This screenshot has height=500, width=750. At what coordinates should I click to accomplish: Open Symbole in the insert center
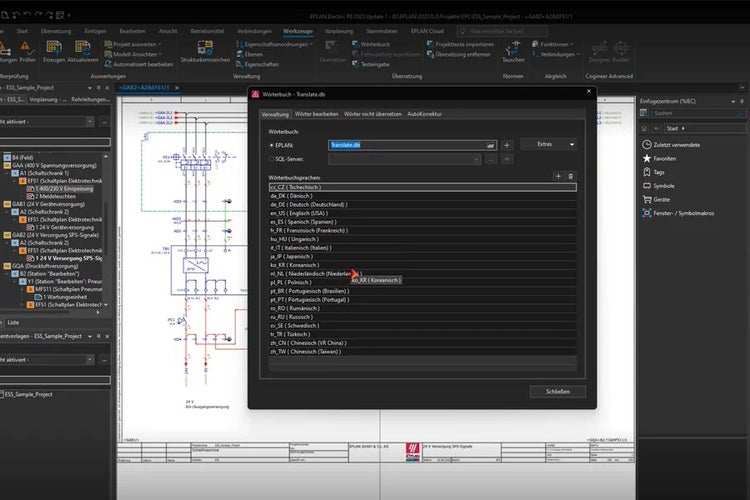[x=664, y=185]
